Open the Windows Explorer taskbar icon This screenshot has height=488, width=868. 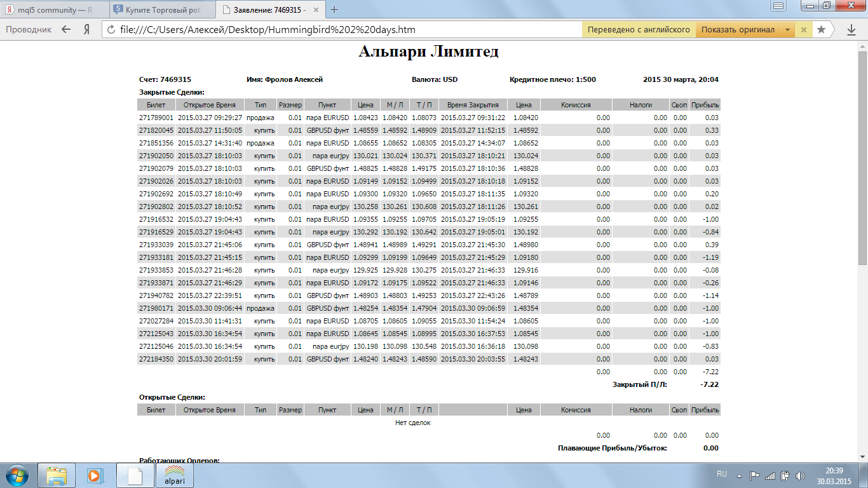click(57, 475)
